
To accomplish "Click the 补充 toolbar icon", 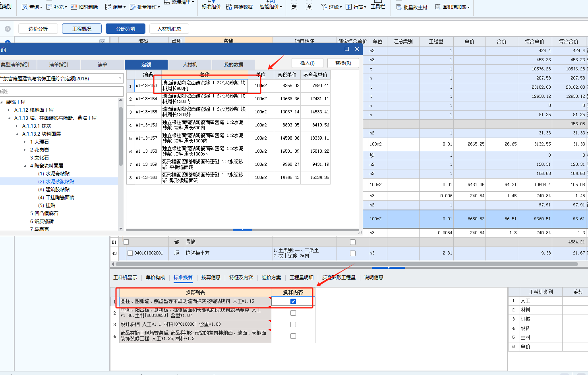I will (50, 7).
